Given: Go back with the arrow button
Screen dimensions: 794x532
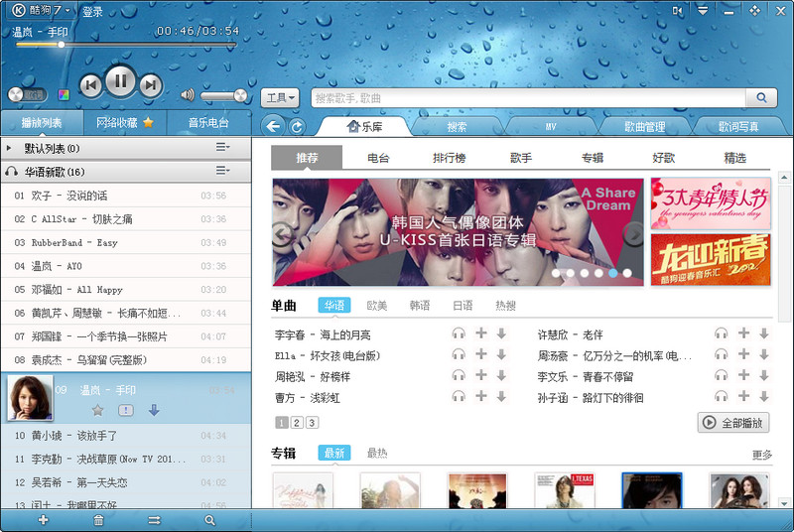Looking at the screenshot, I should pos(274,126).
